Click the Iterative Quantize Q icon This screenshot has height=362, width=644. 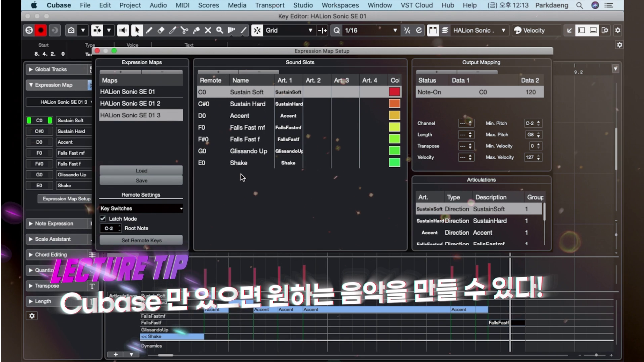coord(337,31)
